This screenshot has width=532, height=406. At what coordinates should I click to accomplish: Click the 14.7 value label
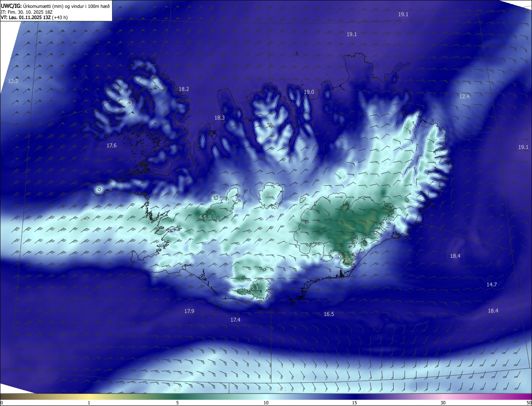coord(492,285)
